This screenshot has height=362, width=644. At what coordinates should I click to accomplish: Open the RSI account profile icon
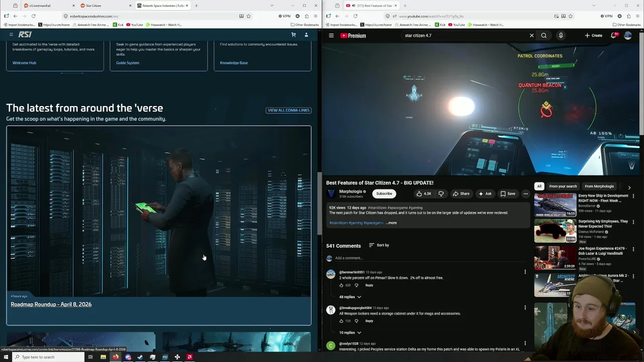(306, 35)
